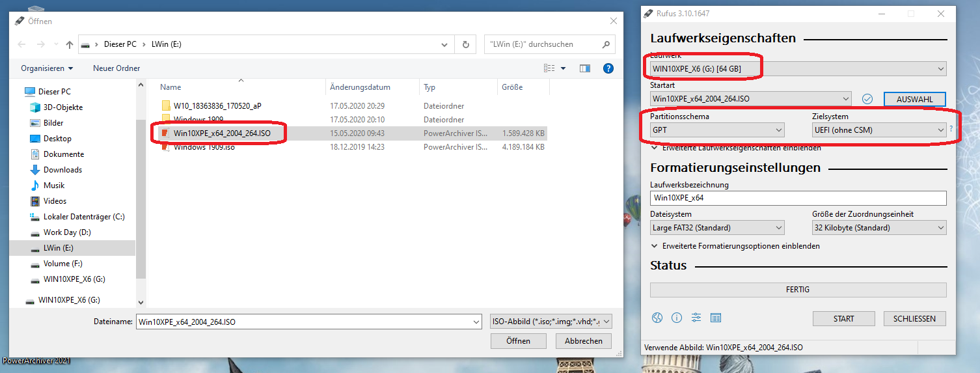The height and width of the screenshot is (373, 980).
Task: Select Videos in navigation pane
Action: click(x=55, y=201)
